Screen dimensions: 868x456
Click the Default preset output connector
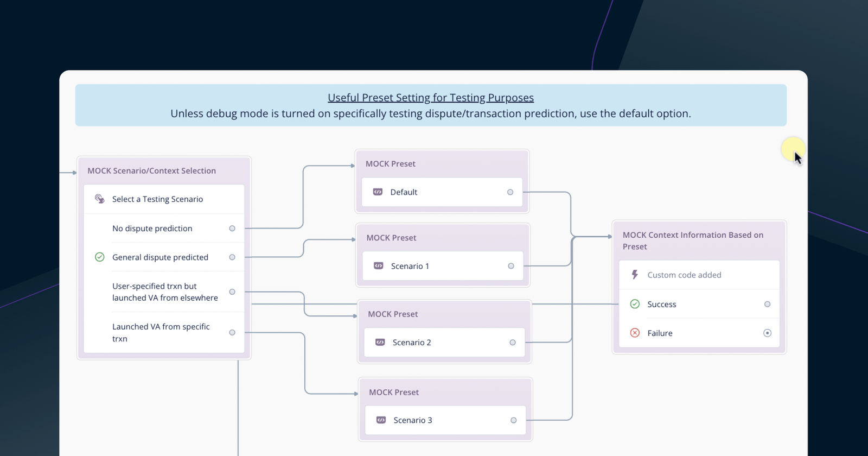[x=510, y=192]
